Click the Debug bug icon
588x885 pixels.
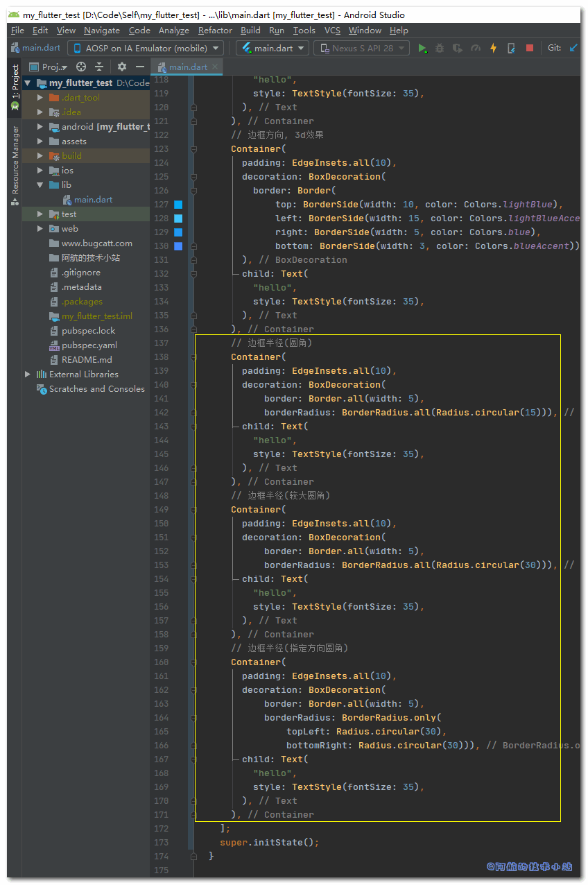440,48
